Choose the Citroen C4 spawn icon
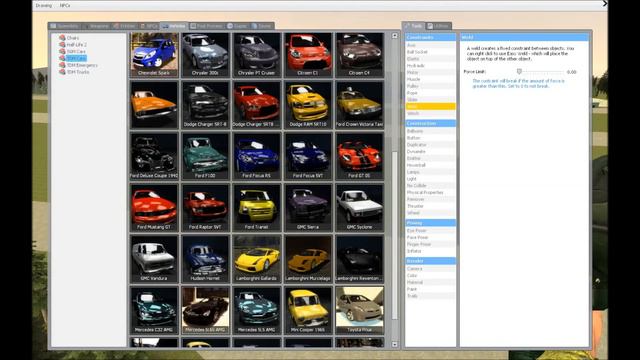 click(360, 55)
